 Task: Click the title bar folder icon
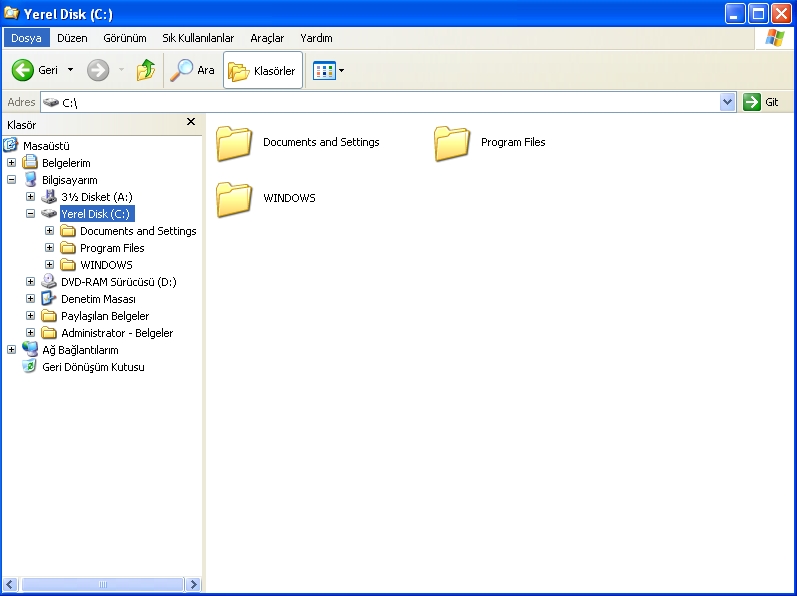tap(11, 13)
